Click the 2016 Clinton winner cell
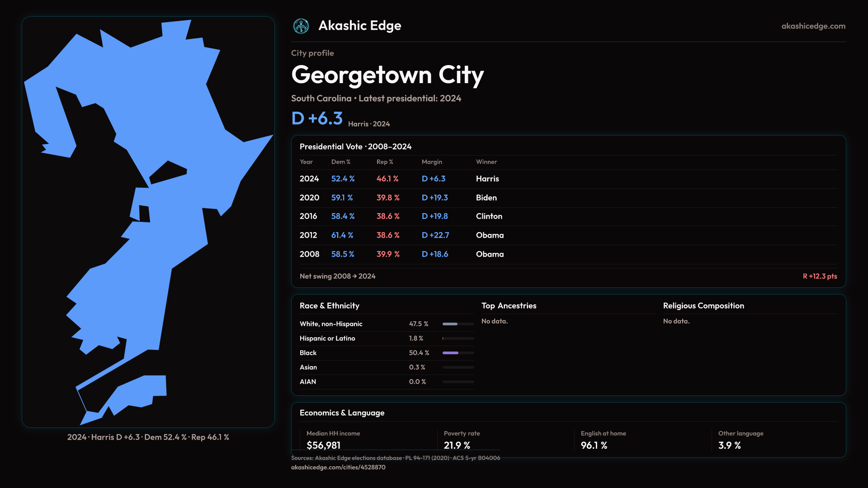 pyautogui.click(x=489, y=216)
